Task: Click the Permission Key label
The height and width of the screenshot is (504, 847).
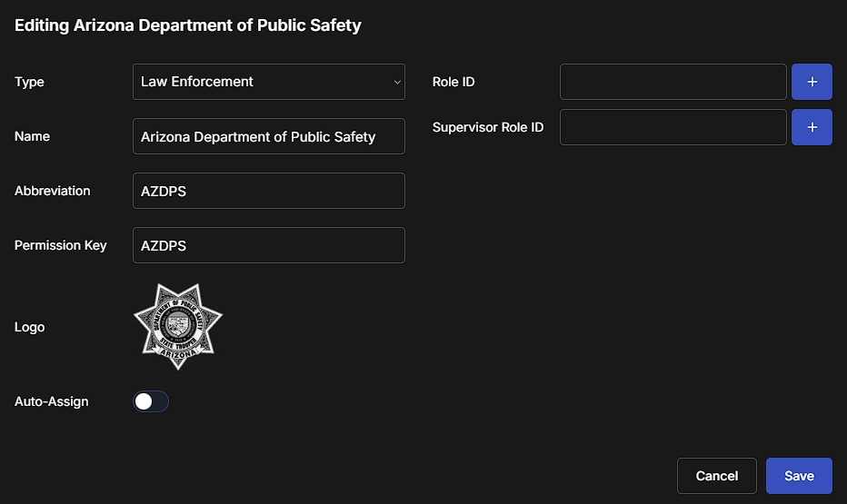Action: [61, 245]
